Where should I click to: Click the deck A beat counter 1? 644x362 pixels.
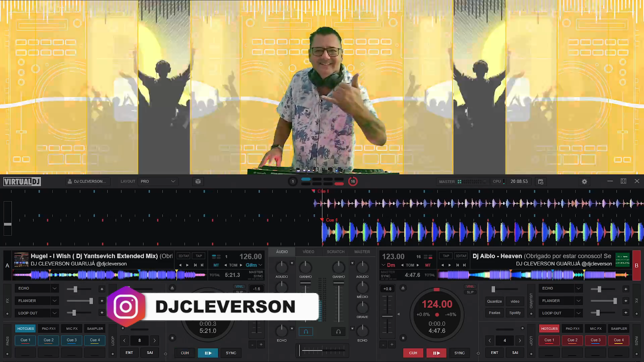[x=293, y=181]
